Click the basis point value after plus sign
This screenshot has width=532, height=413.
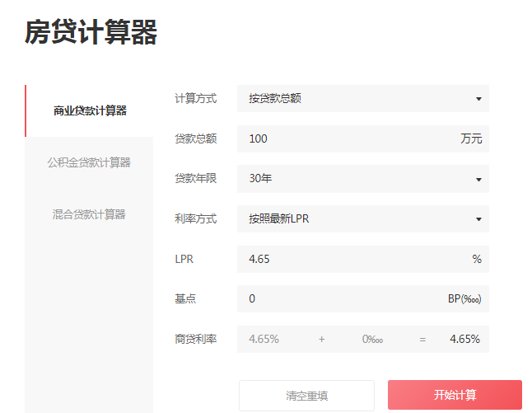[372, 339]
